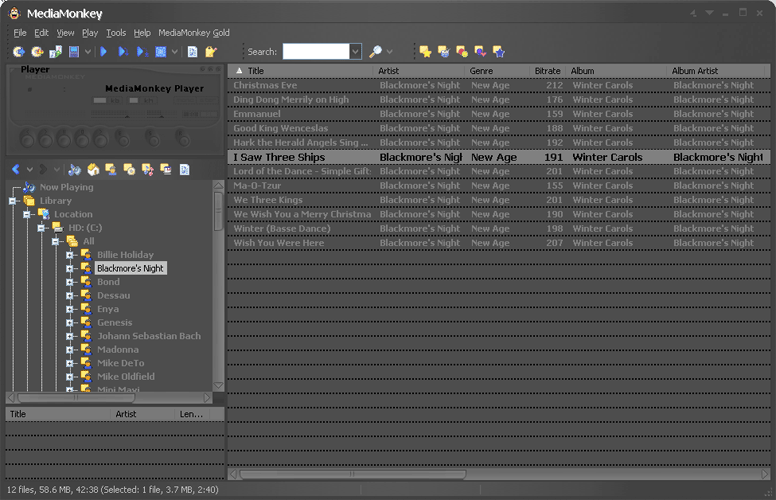Open the Tools menu

point(116,33)
